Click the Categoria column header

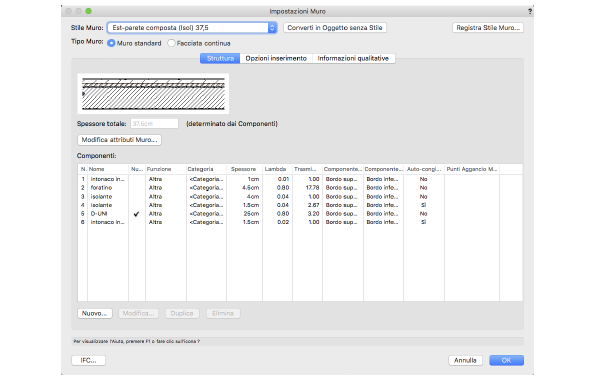206,169
